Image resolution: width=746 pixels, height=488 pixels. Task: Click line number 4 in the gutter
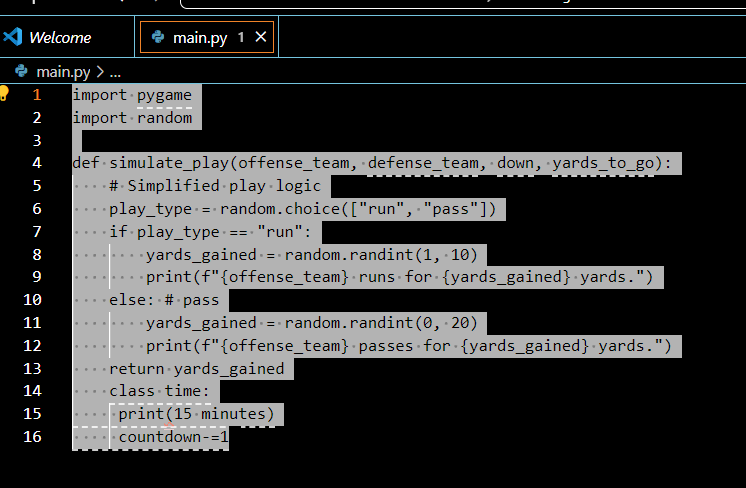(37, 163)
